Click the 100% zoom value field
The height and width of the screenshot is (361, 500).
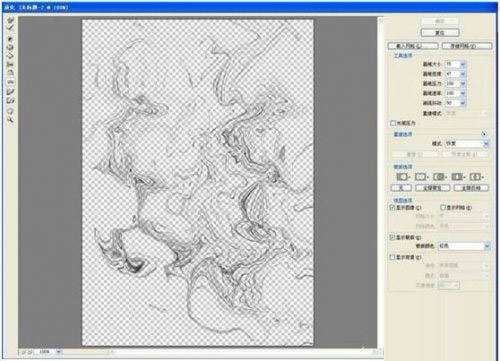click(x=44, y=352)
